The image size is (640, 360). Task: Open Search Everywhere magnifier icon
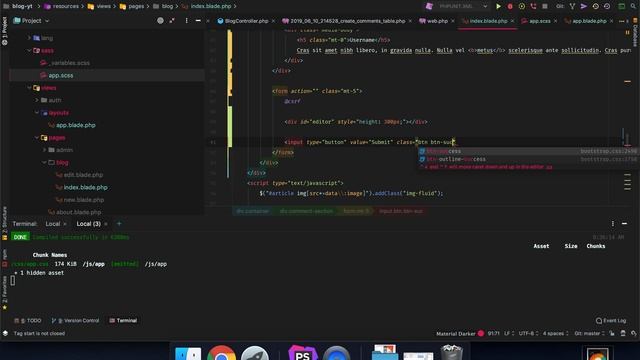tap(633, 7)
